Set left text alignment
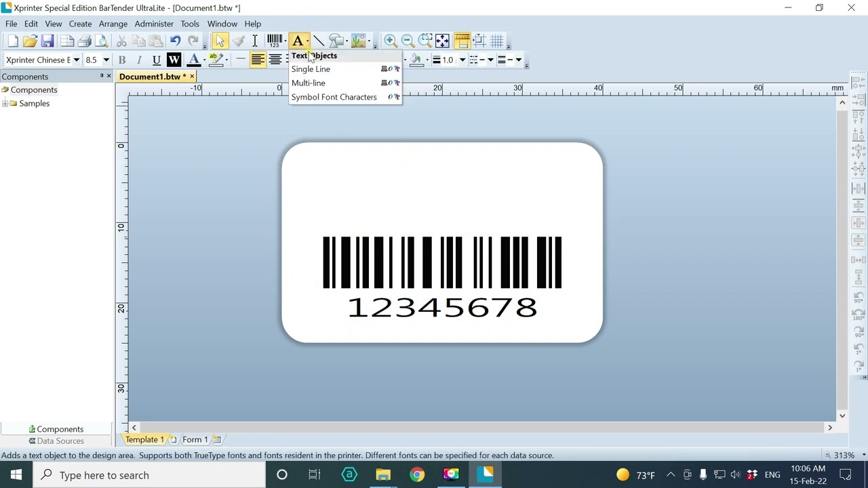 tap(258, 60)
